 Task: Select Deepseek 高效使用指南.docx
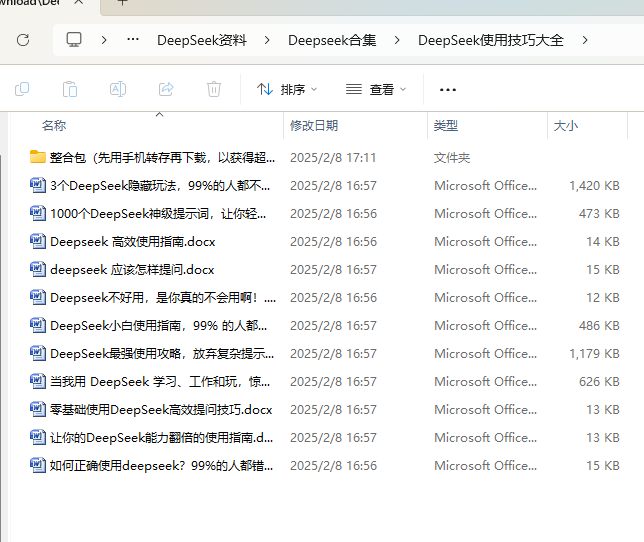[x=133, y=241]
